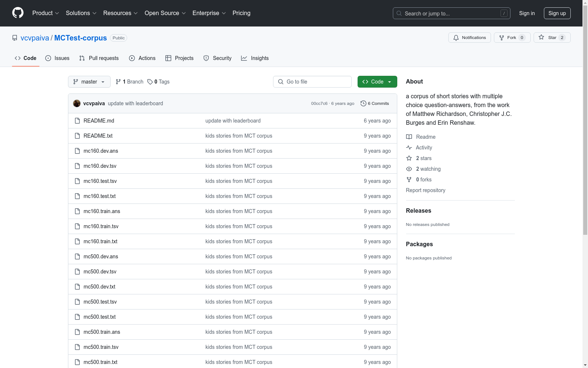View the Insights tab
Screen dimensions: 588x368
[255, 58]
